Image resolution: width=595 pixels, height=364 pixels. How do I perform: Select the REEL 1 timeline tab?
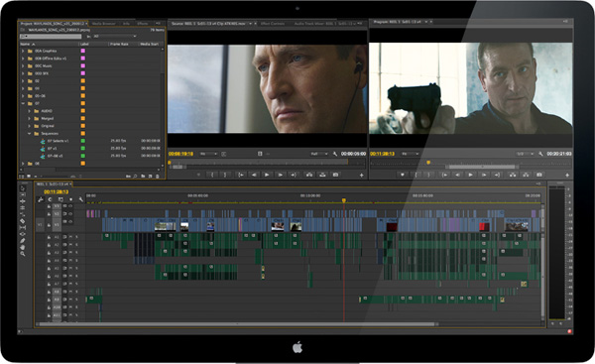tap(54, 184)
